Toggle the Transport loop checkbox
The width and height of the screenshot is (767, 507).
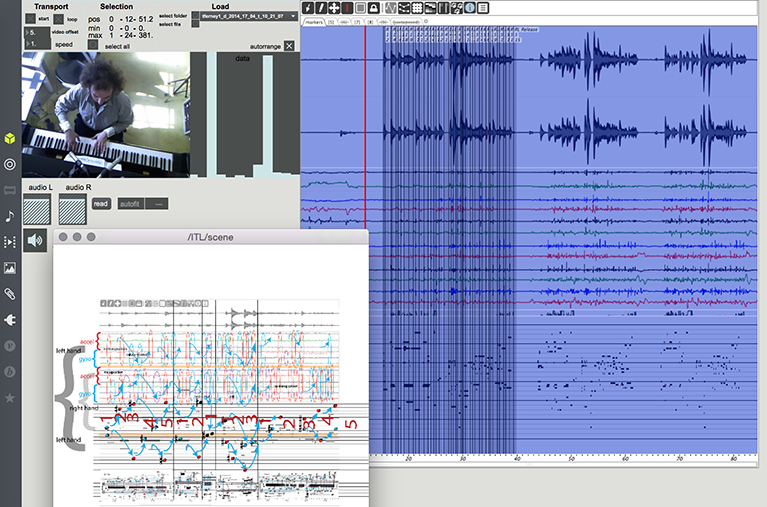[x=59, y=19]
